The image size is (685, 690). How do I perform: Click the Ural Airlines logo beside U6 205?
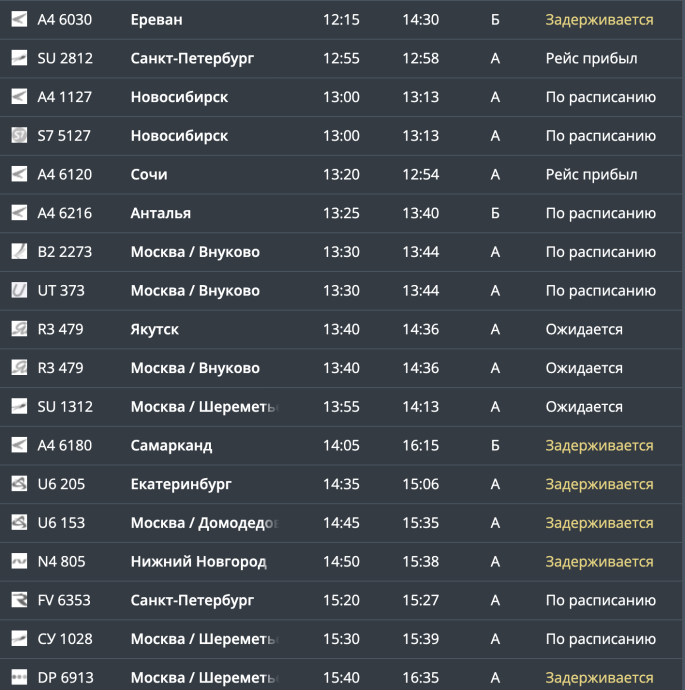point(19,484)
